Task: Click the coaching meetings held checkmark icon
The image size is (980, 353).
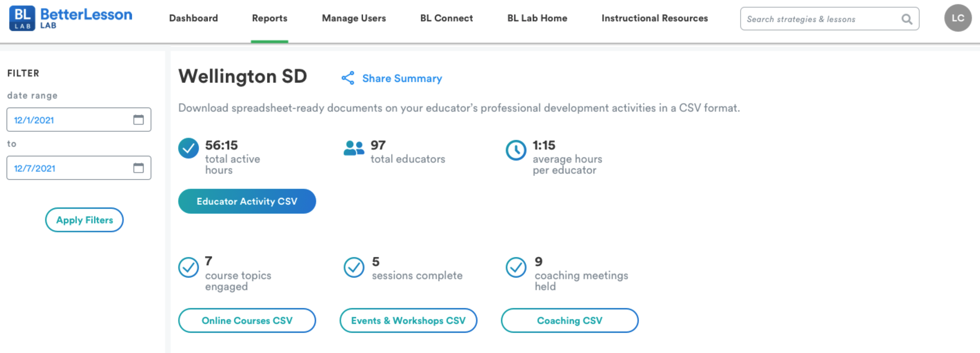Action: coord(516,267)
